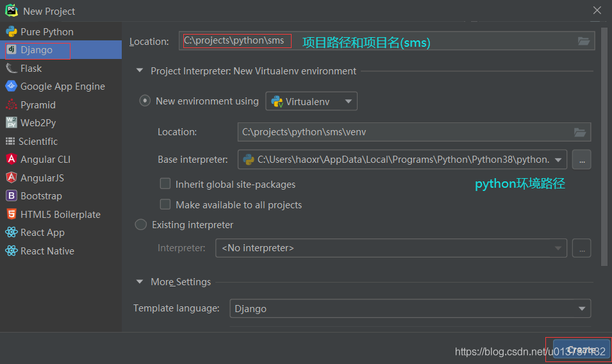Screen dimensions: 612x364
Task: Choose the HTML5 Boilerplate icon
Action: (11, 214)
